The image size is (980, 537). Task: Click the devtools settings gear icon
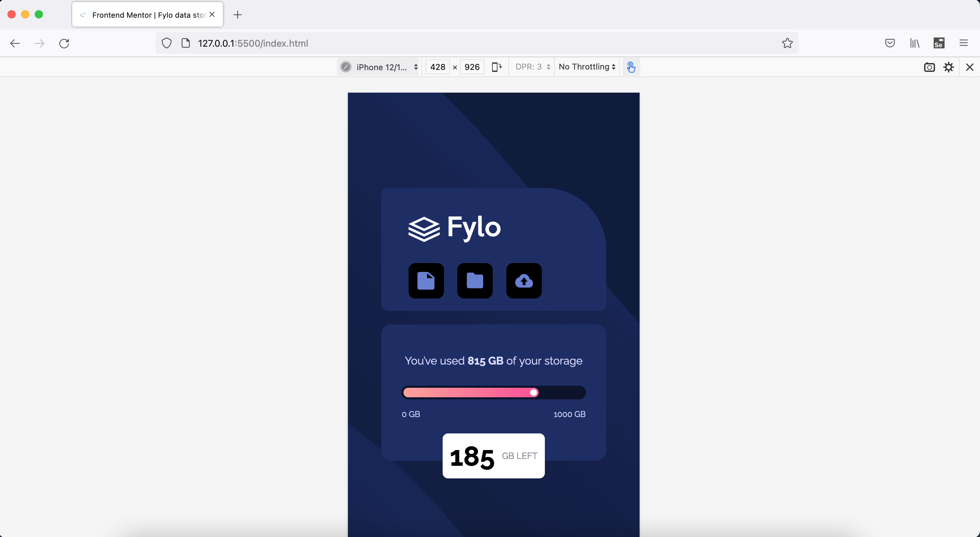click(949, 67)
